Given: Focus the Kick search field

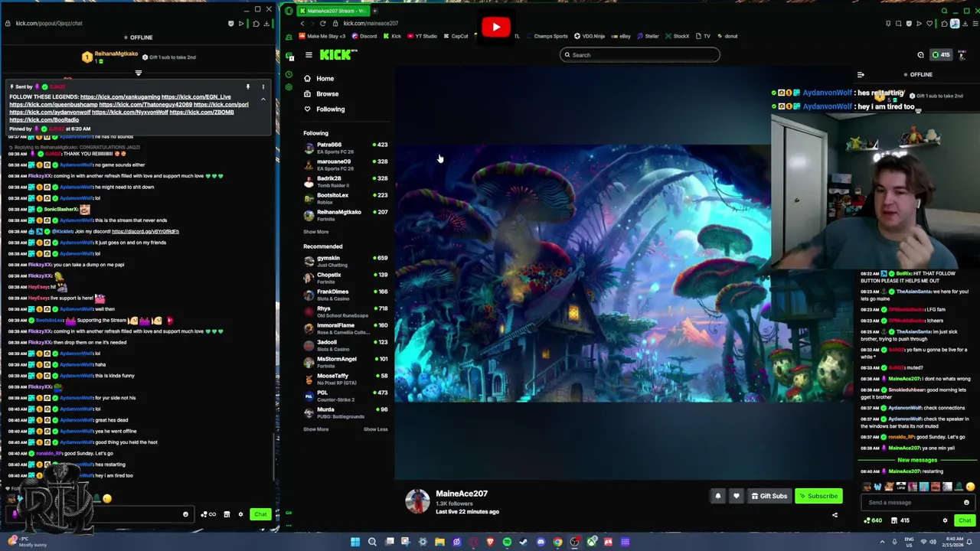Looking at the screenshot, I should (x=639, y=55).
